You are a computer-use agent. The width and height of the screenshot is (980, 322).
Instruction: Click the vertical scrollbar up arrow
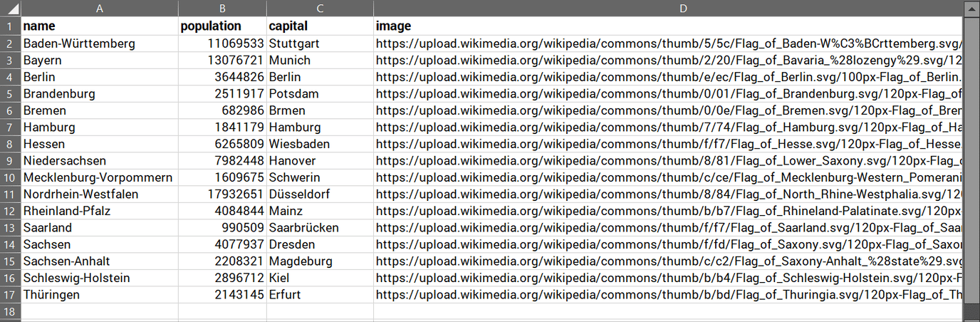coord(971,8)
